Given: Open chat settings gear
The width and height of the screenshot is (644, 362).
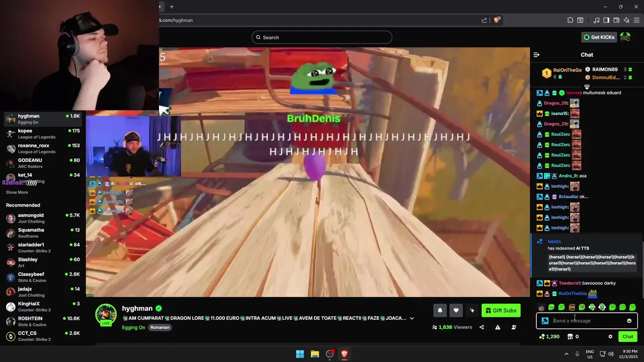Looking at the screenshot, I should 610,337.
